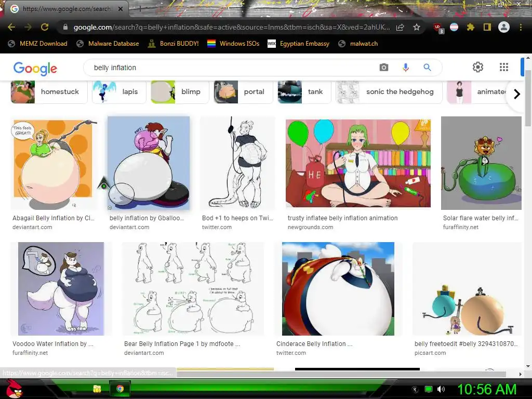This screenshot has width=532, height=399.
Task: Click the network monitor tray icon
Action: pyautogui.click(x=429, y=389)
